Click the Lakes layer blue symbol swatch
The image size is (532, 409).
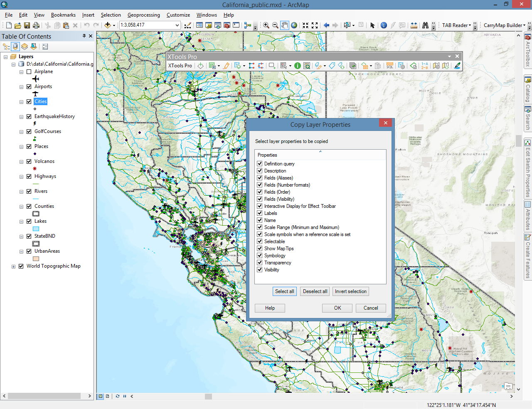(36, 229)
